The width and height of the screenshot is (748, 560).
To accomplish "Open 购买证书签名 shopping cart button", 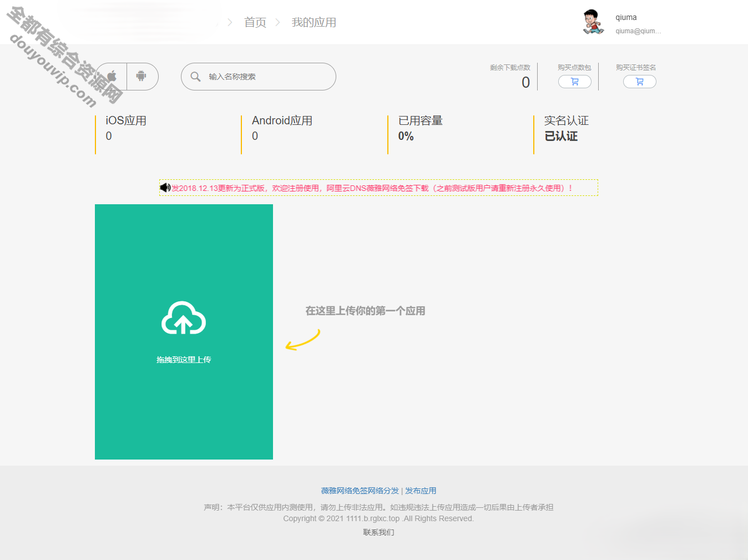I will (x=639, y=82).
